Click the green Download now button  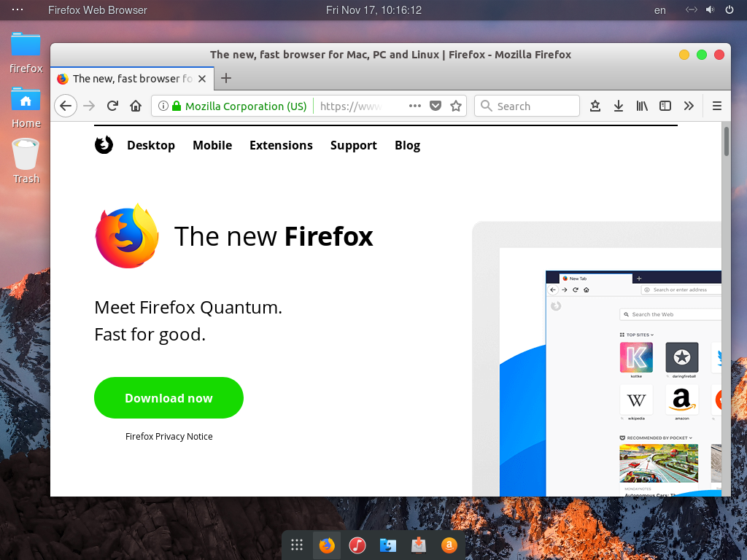pyautogui.click(x=169, y=397)
